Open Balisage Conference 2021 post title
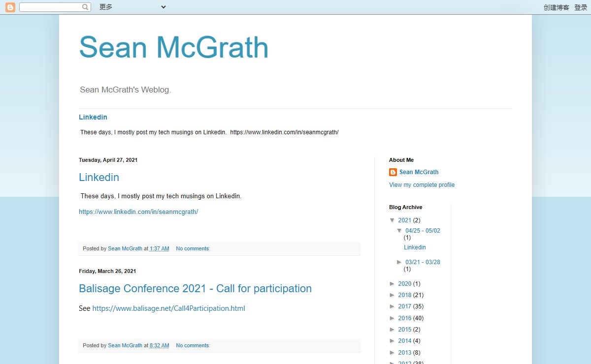 click(196, 288)
